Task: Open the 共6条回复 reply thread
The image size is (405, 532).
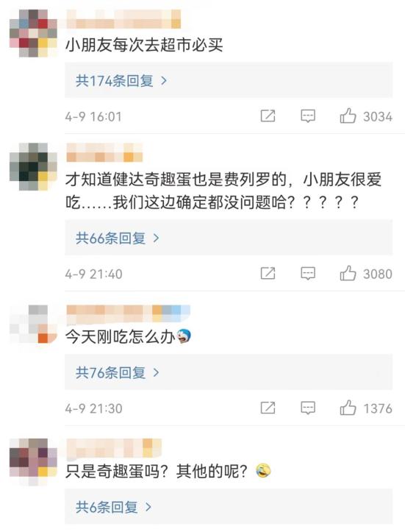Action: click(229, 506)
